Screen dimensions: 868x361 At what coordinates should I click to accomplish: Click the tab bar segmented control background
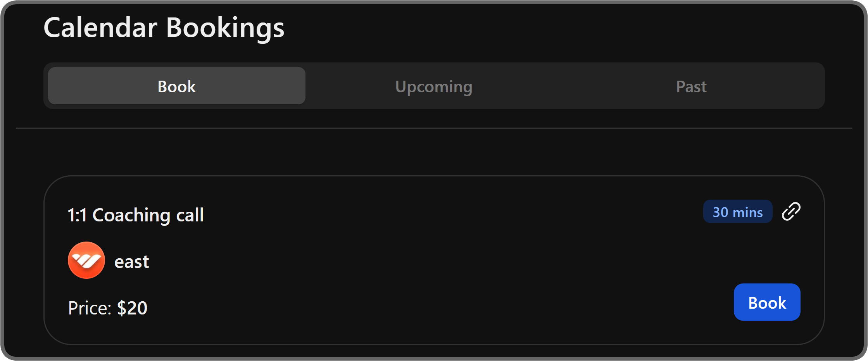(562, 86)
